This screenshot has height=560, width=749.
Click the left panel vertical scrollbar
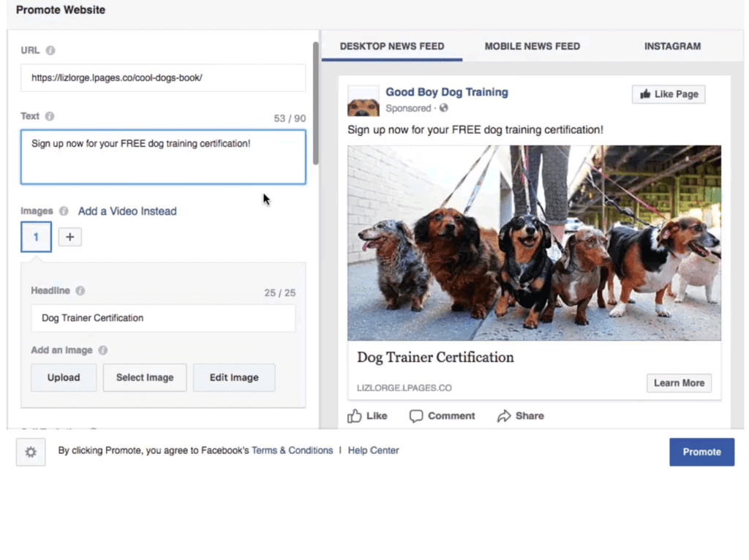315,102
